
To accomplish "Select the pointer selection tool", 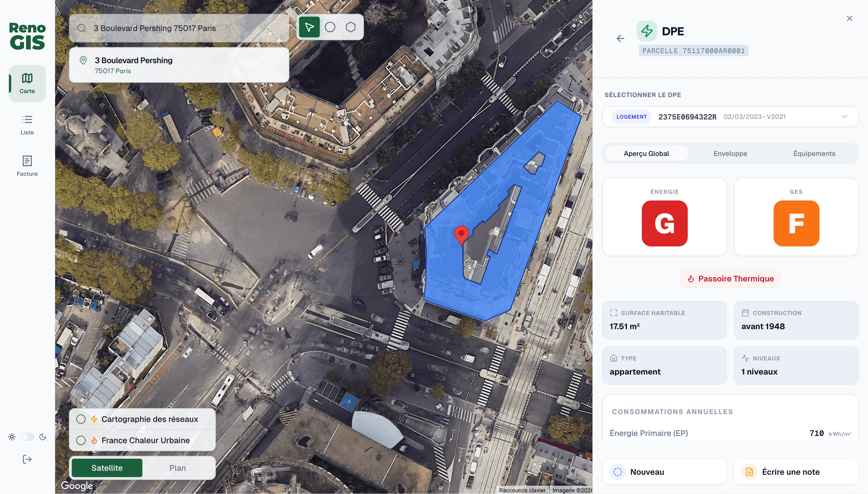I will 309,27.
